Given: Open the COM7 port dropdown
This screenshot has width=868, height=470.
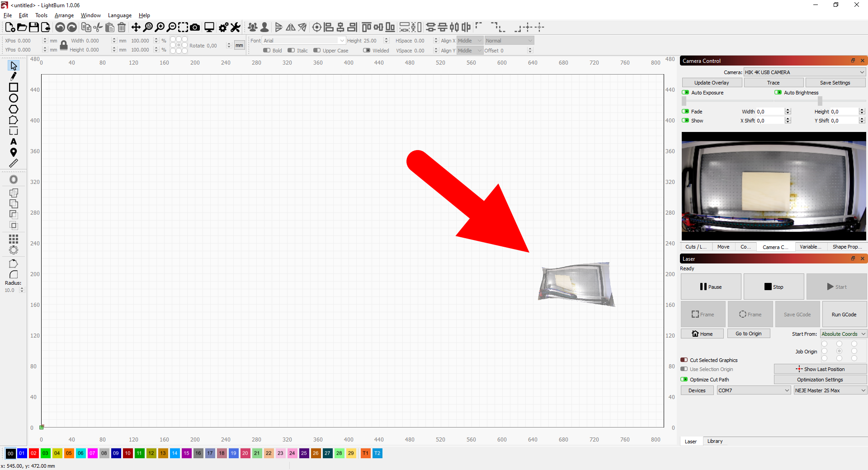Looking at the screenshot, I should [x=753, y=390].
